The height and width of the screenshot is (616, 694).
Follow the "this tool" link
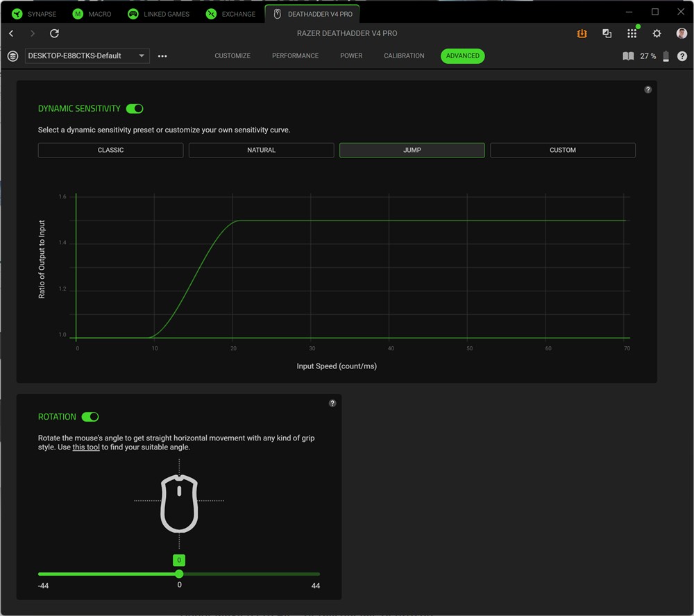click(x=86, y=447)
